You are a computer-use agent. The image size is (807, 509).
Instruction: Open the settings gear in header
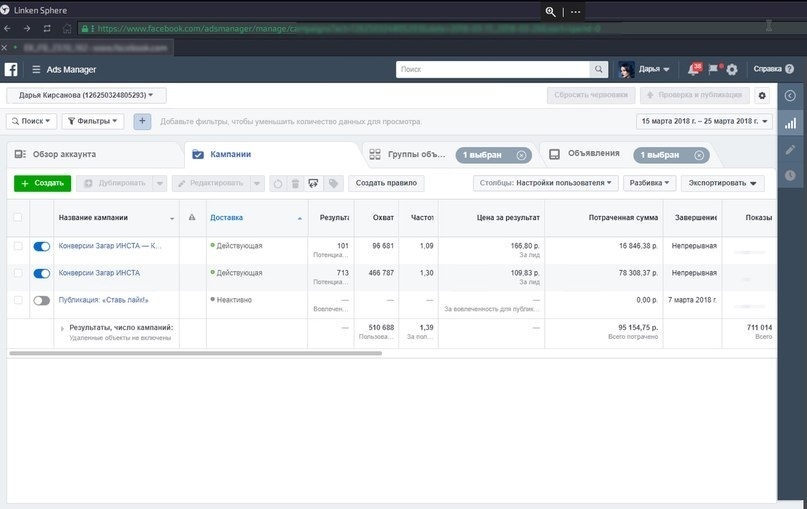[x=732, y=69]
